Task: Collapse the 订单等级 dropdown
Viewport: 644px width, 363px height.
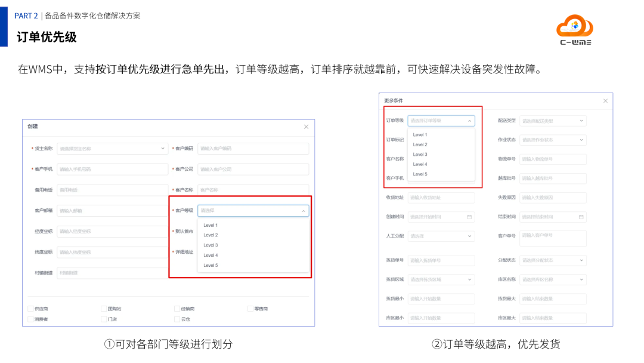Action: click(x=469, y=121)
